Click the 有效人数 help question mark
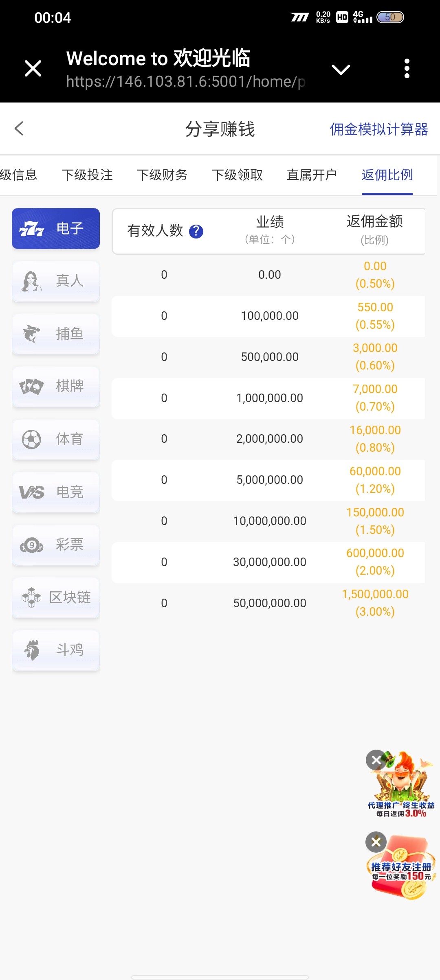This screenshot has height=980, width=440. (196, 231)
